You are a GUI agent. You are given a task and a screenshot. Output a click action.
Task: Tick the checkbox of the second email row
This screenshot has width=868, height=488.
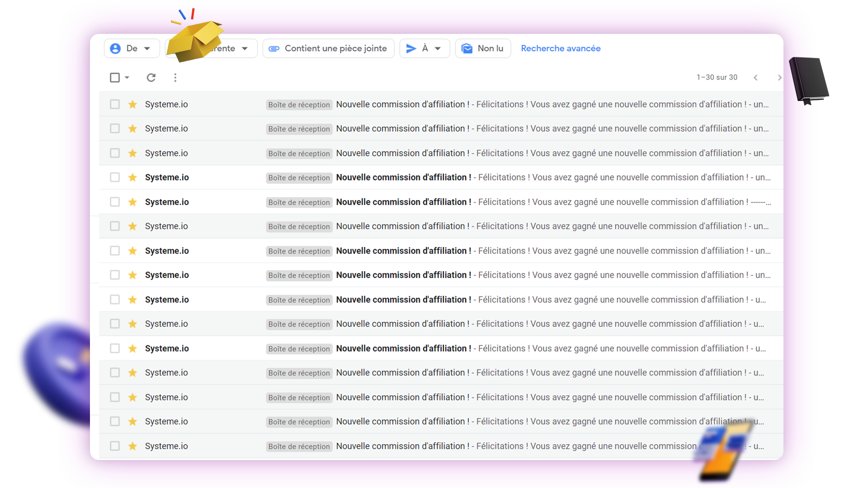tap(115, 129)
